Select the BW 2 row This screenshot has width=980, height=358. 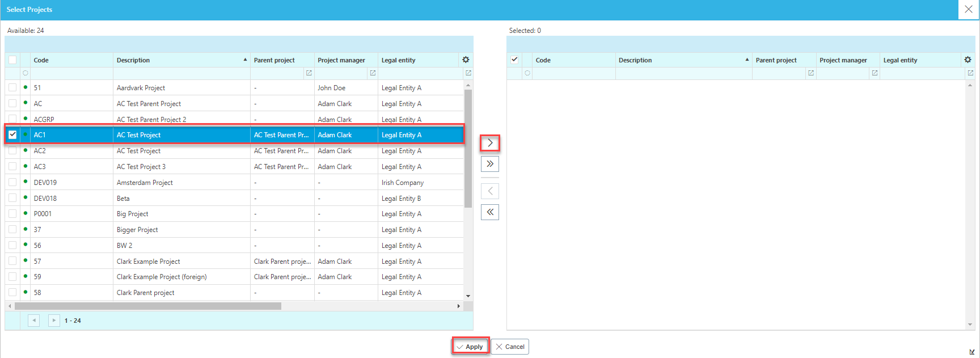pos(234,246)
